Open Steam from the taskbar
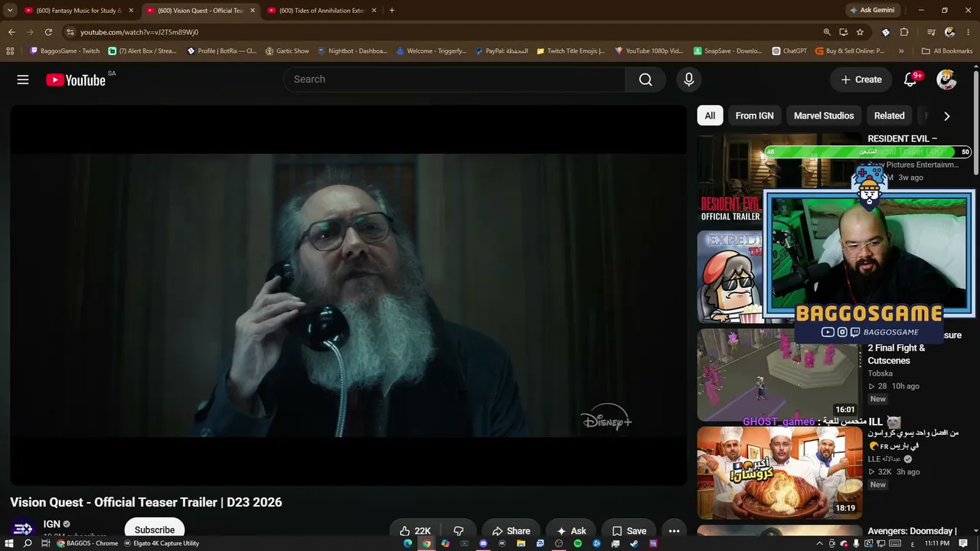Viewport: 980px width, 551px height. [x=634, y=543]
